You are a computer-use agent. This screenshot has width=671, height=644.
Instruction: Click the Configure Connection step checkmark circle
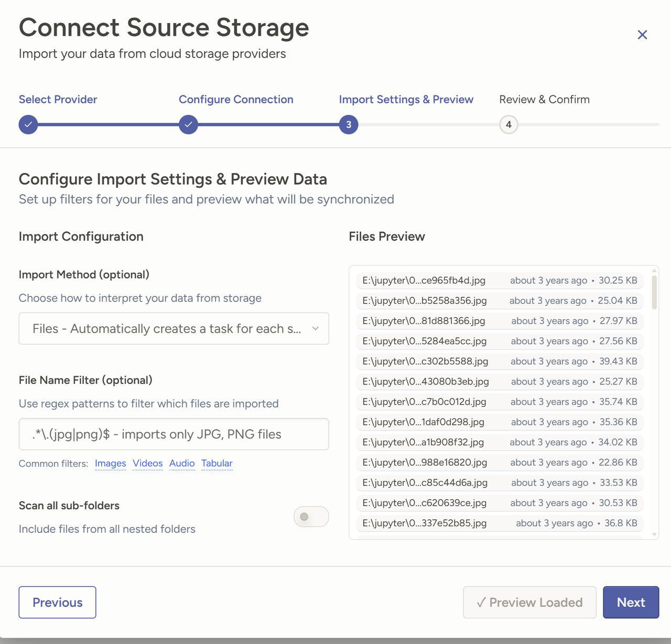click(188, 125)
